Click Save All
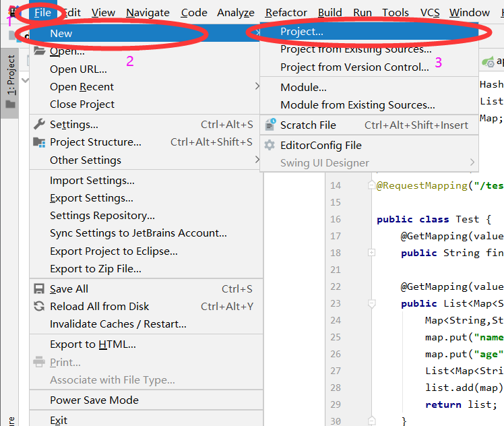Viewport: 504px width, 426px height. [x=146, y=289]
